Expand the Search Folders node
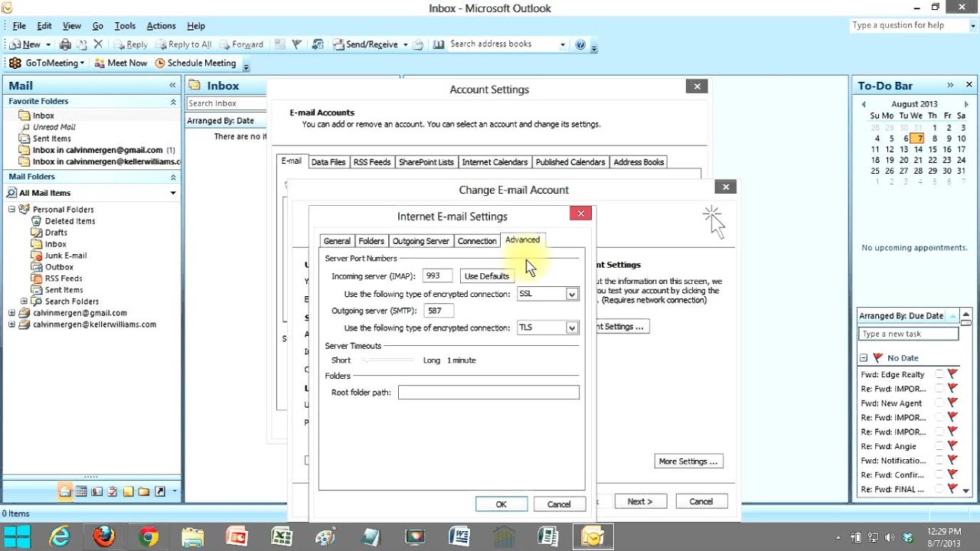The height and width of the screenshot is (551, 980). pos(24,302)
